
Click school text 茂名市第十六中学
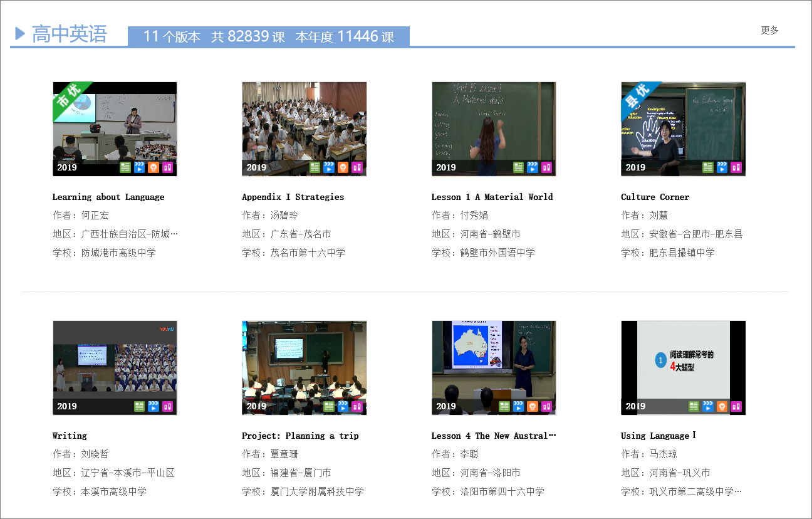(x=308, y=253)
